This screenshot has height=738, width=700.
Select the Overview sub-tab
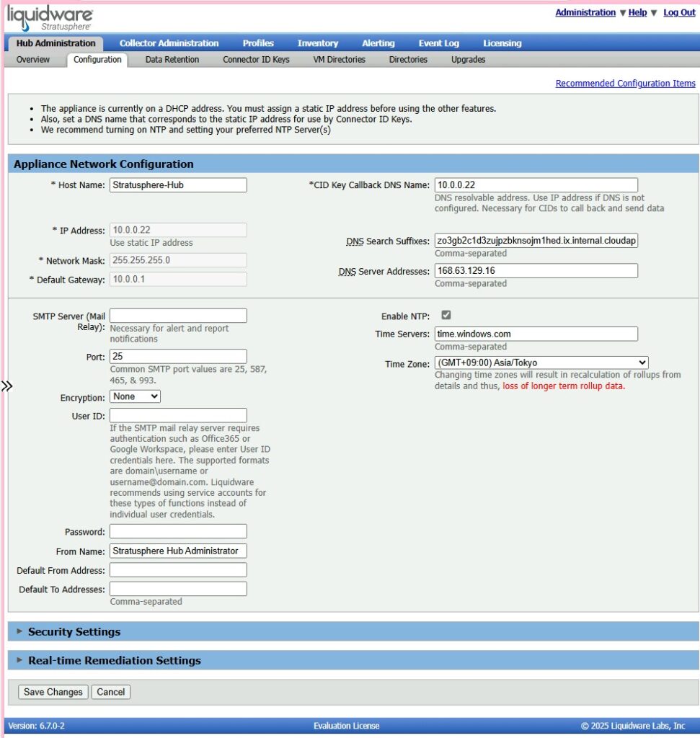33,60
